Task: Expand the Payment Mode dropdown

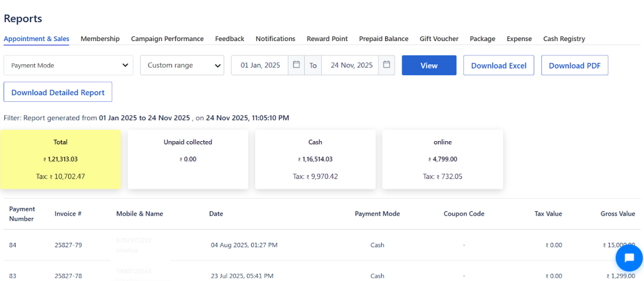Action: tap(69, 65)
